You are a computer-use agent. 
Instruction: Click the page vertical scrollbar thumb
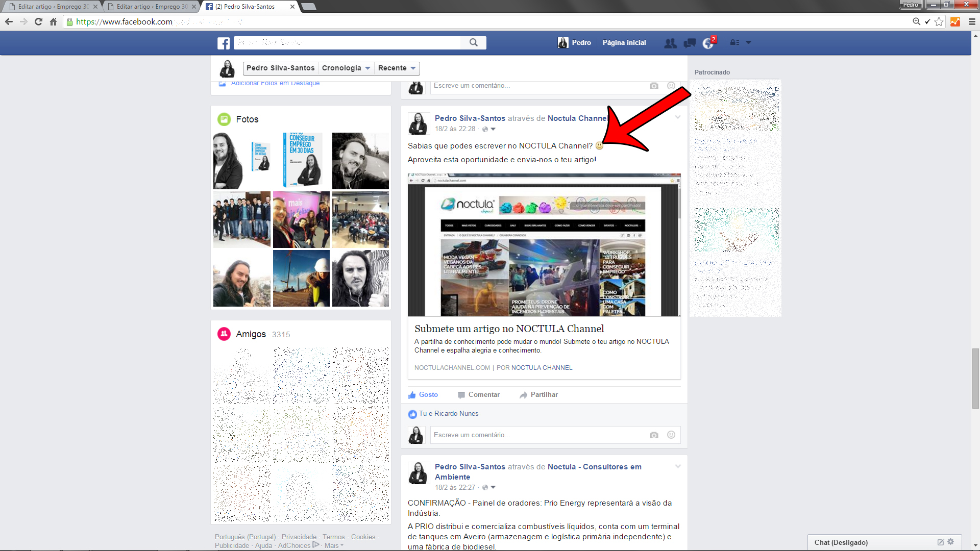pyautogui.click(x=975, y=379)
